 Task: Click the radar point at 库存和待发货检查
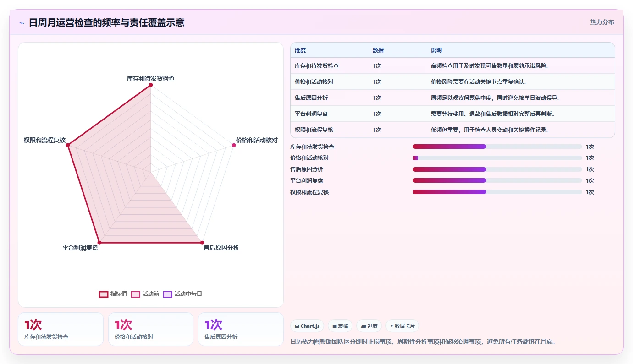151,84
